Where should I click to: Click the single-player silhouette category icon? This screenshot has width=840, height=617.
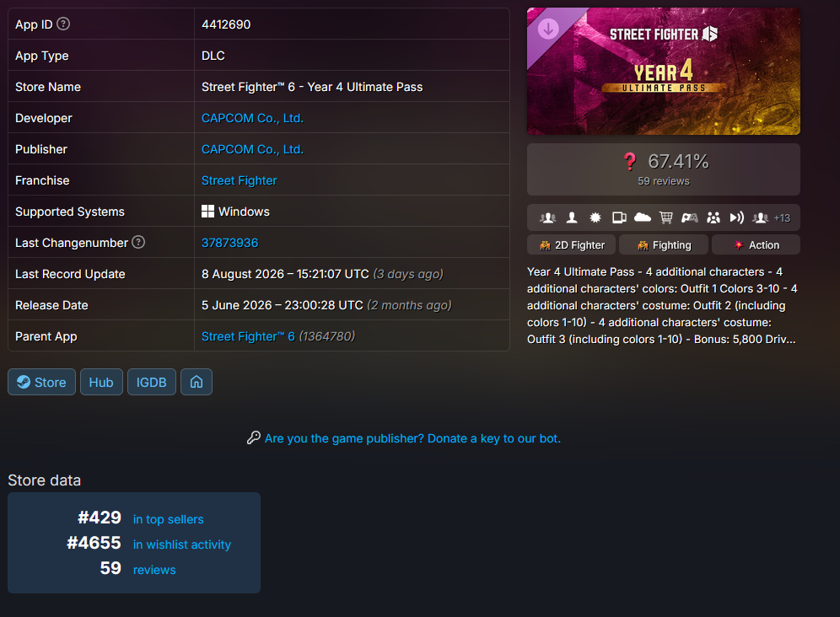point(572,217)
